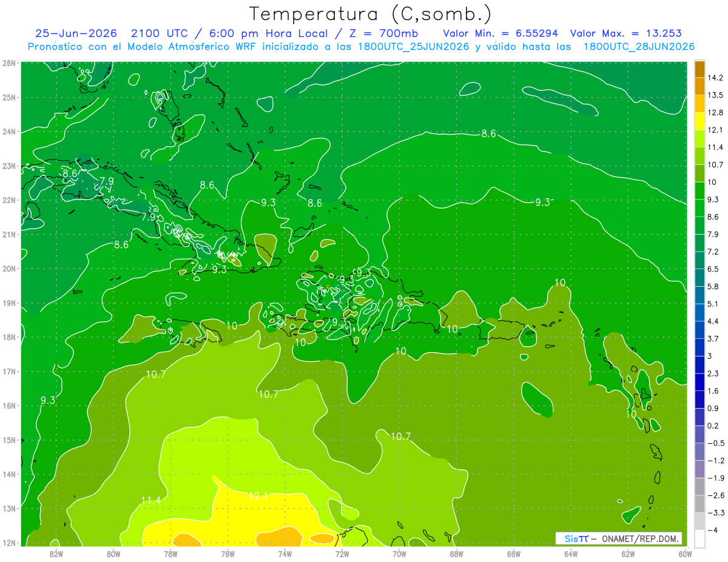Pick the lime swatch between 12.1 and 11.4
This screenshot has height=562, width=728.
pos(699,139)
